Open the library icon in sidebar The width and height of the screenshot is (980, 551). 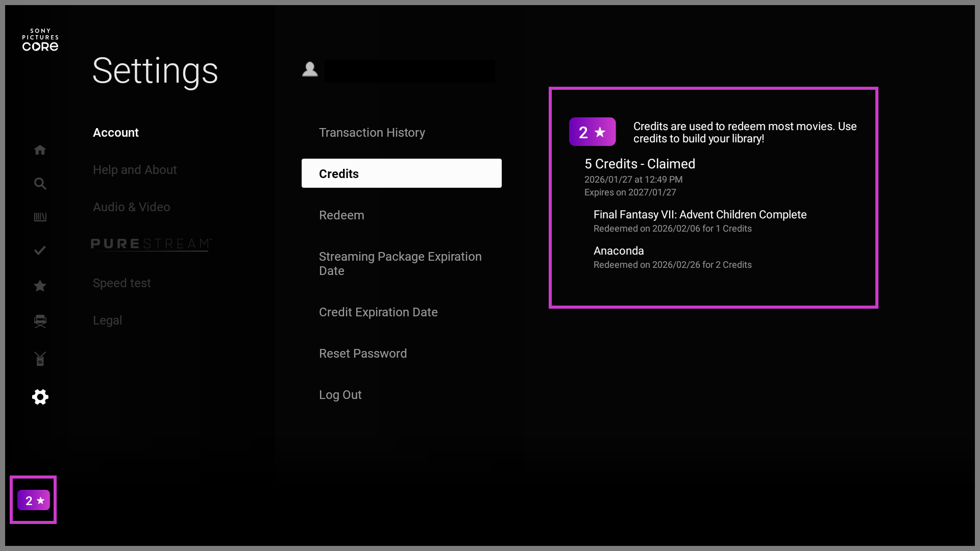pos(40,217)
